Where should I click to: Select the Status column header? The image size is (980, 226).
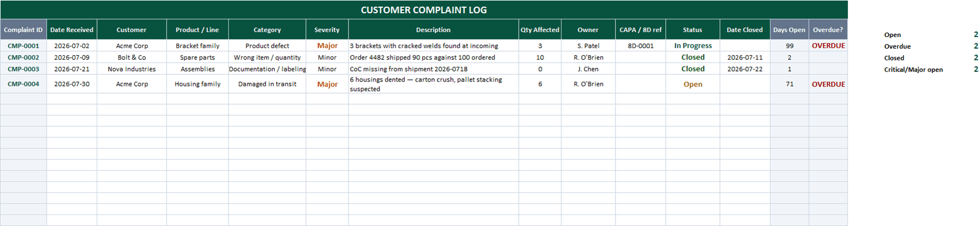(692, 30)
